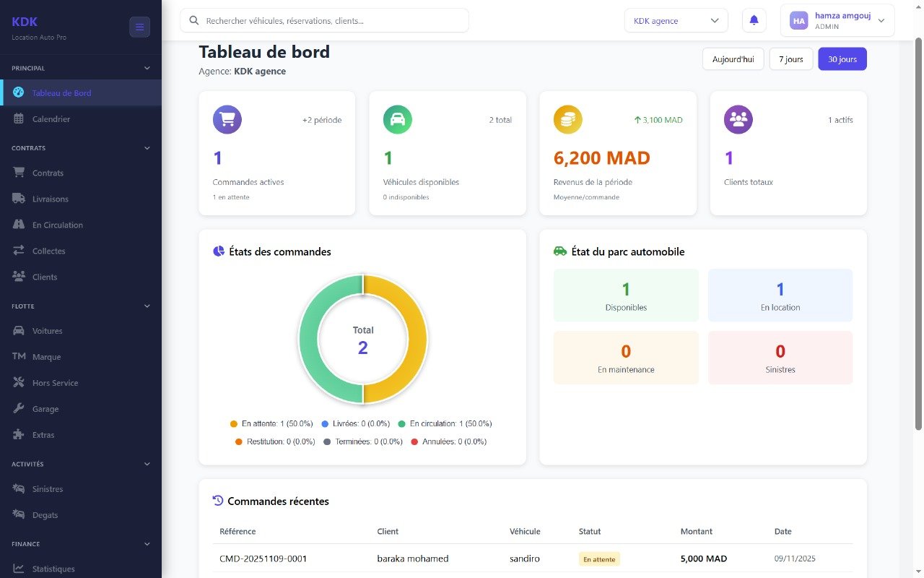Click the hamburger menu icon in sidebar header
The height and width of the screenshot is (578, 924).
[139, 27]
